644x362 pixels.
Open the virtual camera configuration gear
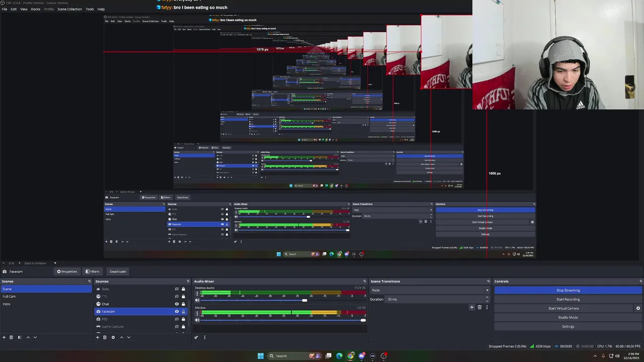tap(638, 308)
